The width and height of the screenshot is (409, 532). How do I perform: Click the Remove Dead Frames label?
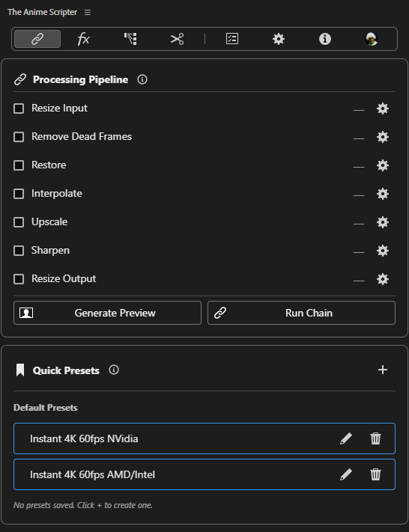[82, 137]
